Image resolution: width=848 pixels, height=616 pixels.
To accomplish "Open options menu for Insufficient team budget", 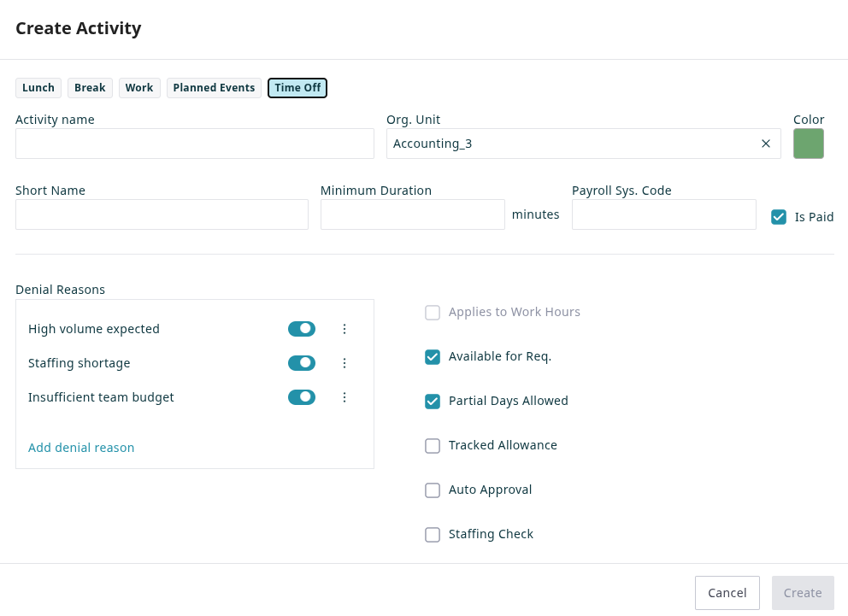I will point(344,397).
